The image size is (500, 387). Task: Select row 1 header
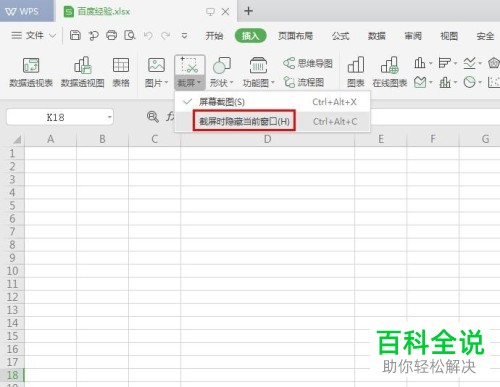[x=12, y=153]
